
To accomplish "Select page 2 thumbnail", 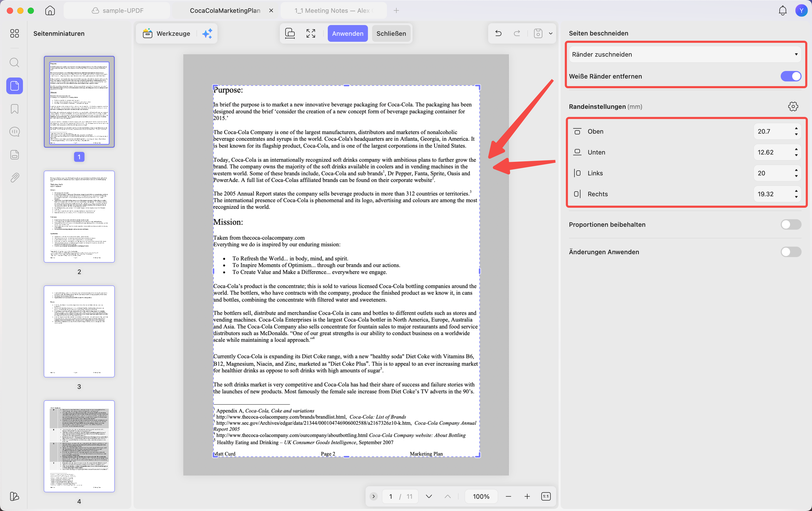I will pyautogui.click(x=79, y=217).
